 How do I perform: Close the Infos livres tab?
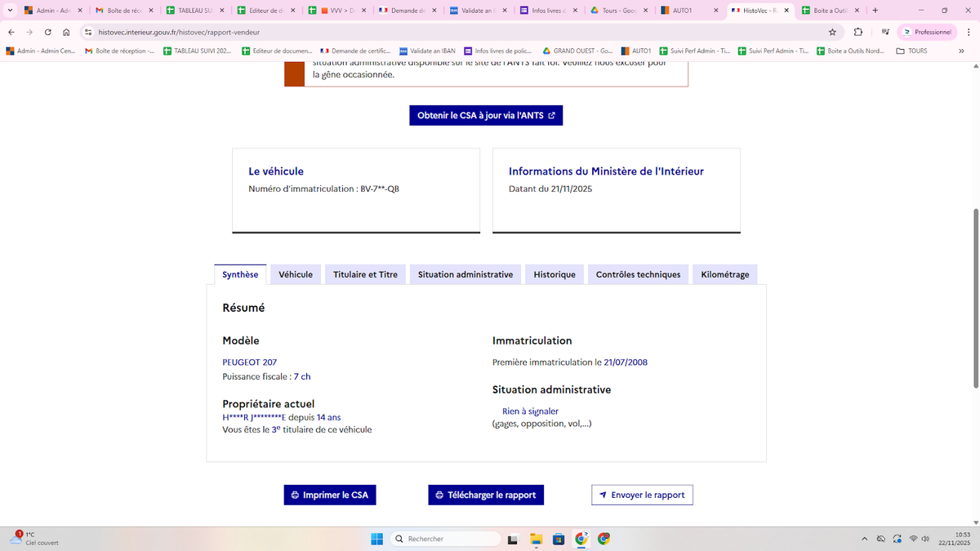[x=576, y=11]
